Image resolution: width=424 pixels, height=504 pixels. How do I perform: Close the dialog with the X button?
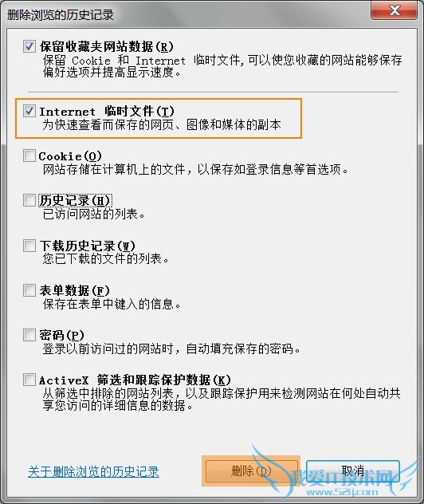click(395, 10)
